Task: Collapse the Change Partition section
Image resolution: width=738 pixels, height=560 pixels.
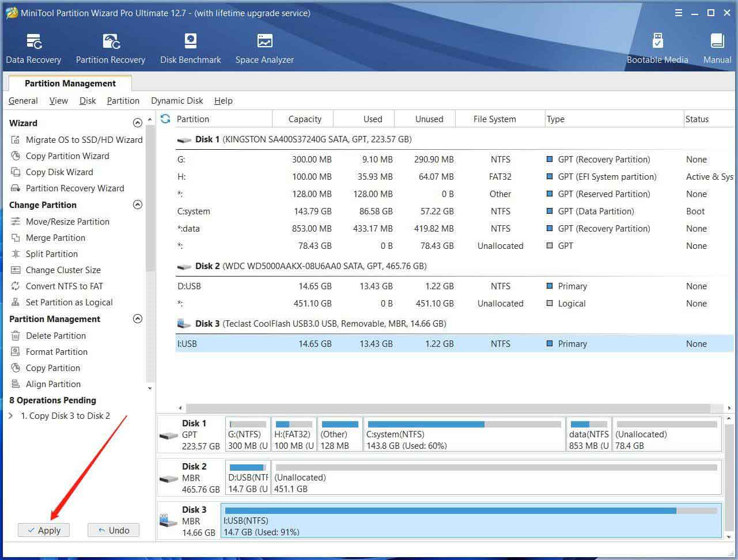Action: tap(137, 205)
